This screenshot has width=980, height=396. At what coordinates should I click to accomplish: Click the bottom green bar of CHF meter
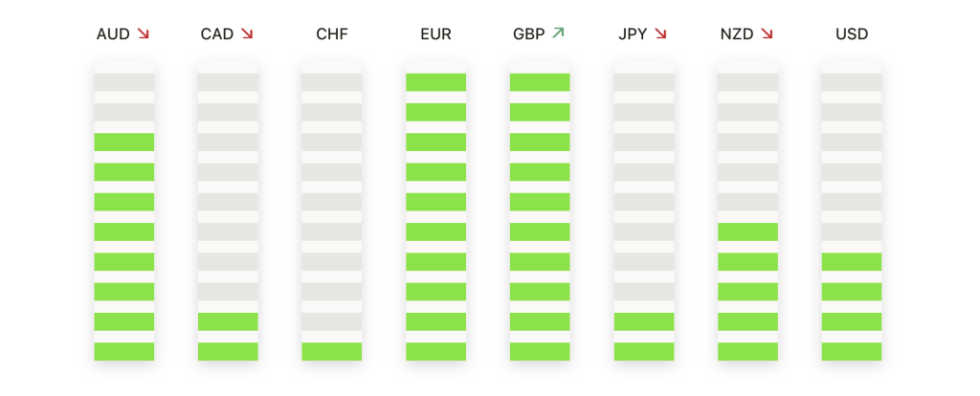pyautogui.click(x=332, y=352)
